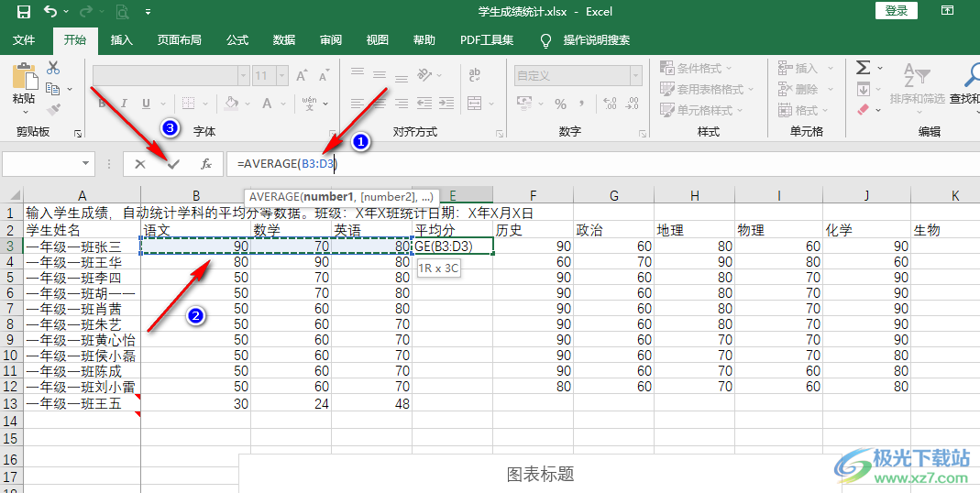Switch to the 数据 ribbon tab
The image size is (980, 493).
pyautogui.click(x=284, y=40)
